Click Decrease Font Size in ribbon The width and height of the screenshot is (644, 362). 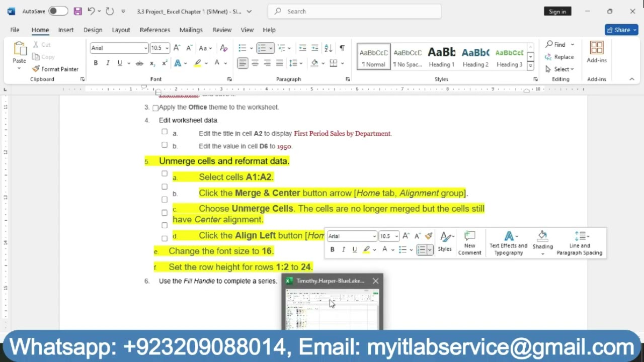pyautogui.click(x=189, y=48)
